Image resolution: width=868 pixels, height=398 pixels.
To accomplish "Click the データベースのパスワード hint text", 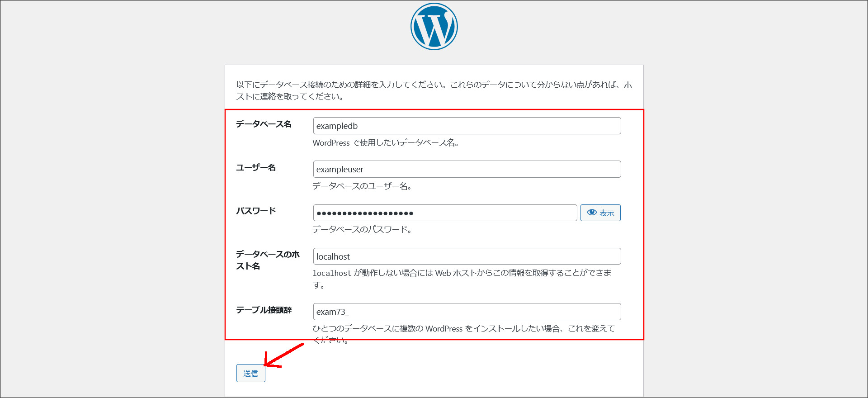I will [362, 230].
